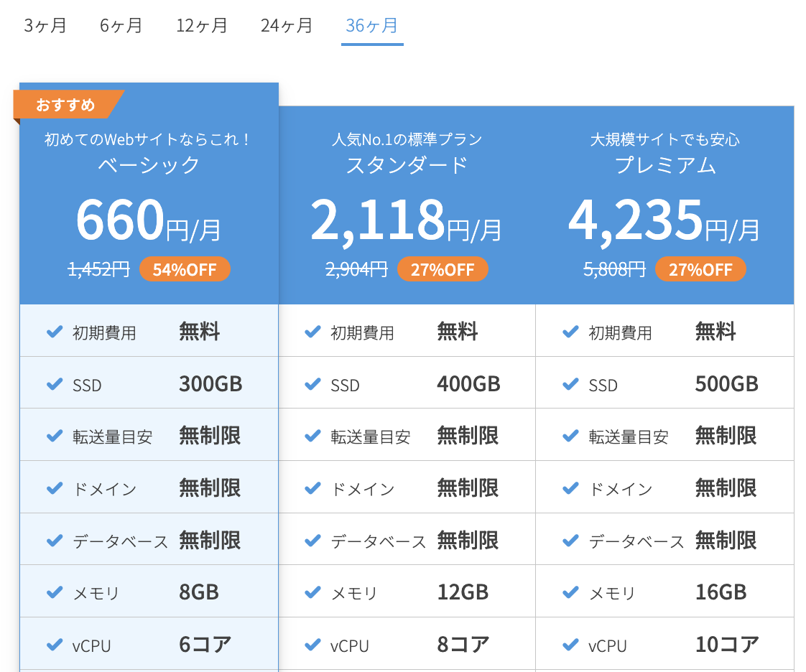Screen dimensions: 806x672
Task: Click the 54%OFF discount badge
Action: pyautogui.click(x=185, y=269)
